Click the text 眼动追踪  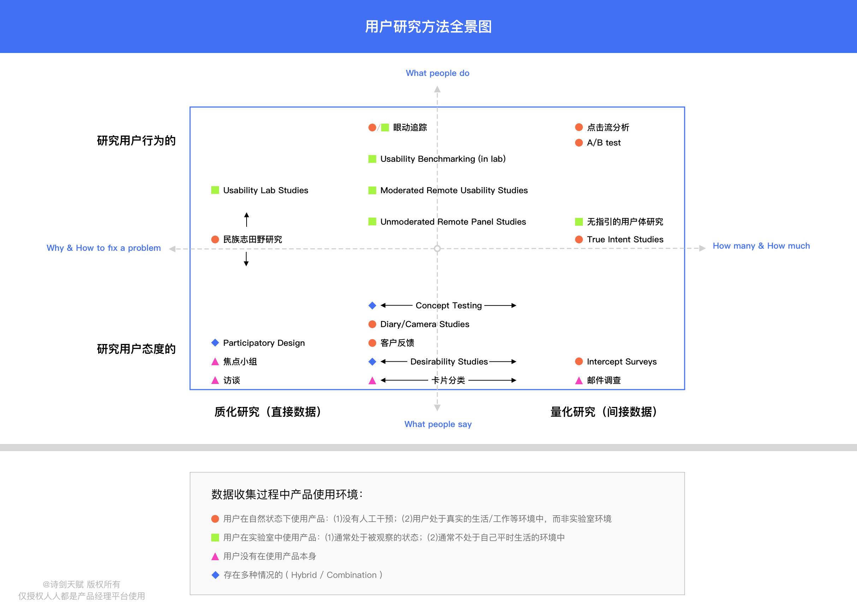410,128
